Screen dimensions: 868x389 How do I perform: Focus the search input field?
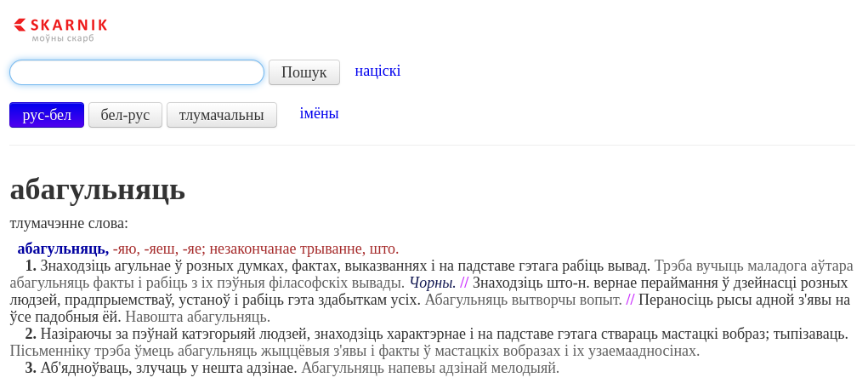click(137, 72)
